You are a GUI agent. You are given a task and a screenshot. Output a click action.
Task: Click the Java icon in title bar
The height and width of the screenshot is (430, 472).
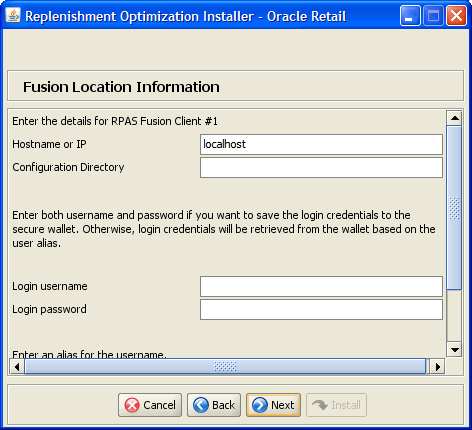(13, 15)
